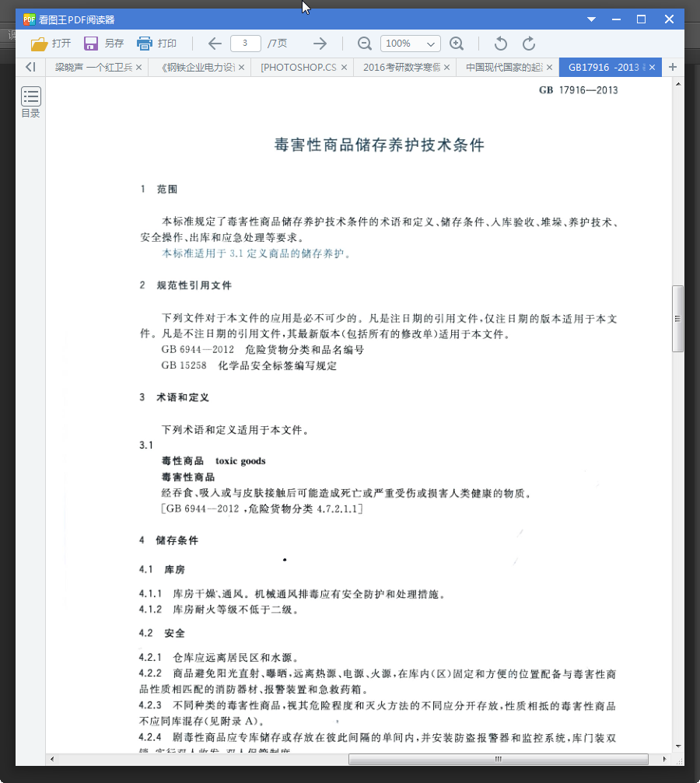The height and width of the screenshot is (783, 700).
Task: Click the subheading 4.2 安全
Action: point(162,633)
